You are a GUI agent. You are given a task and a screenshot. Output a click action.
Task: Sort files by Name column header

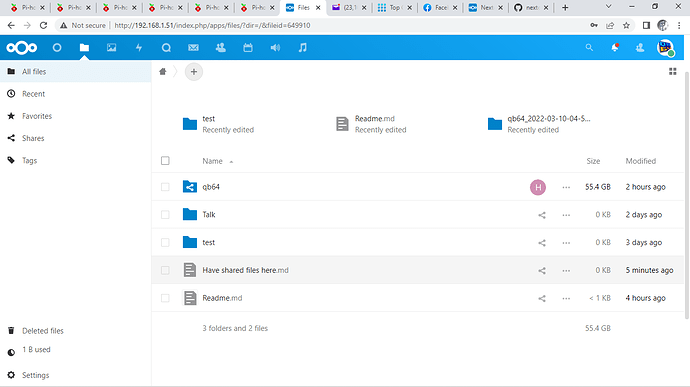tap(213, 161)
